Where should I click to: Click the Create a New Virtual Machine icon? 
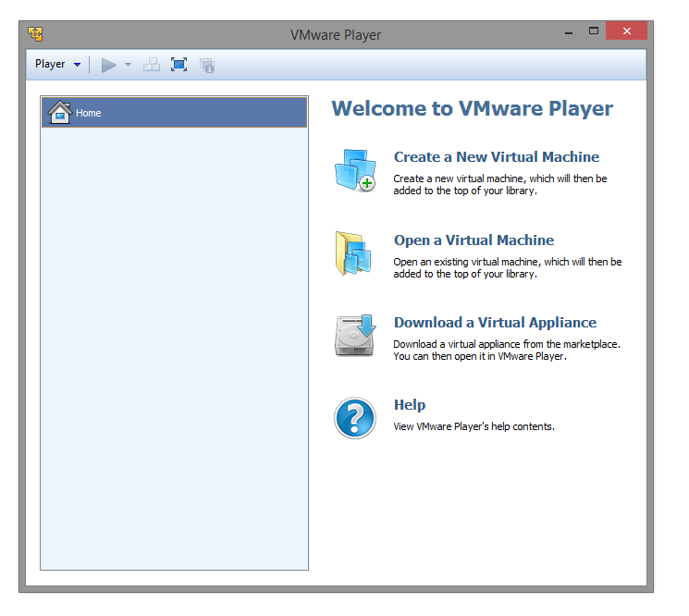pos(355,171)
